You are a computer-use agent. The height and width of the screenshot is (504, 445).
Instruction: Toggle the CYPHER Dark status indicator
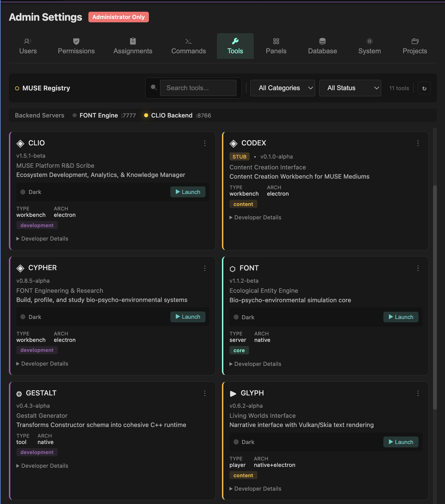[x=23, y=317]
